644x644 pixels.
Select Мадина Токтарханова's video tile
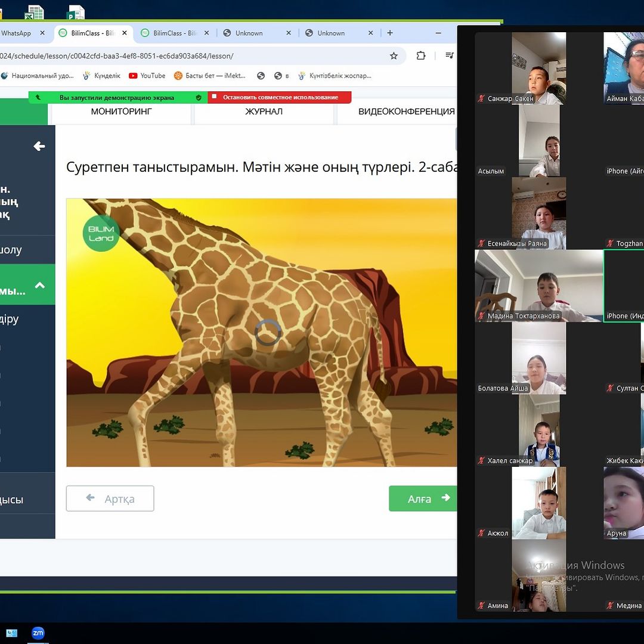[x=538, y=286]
